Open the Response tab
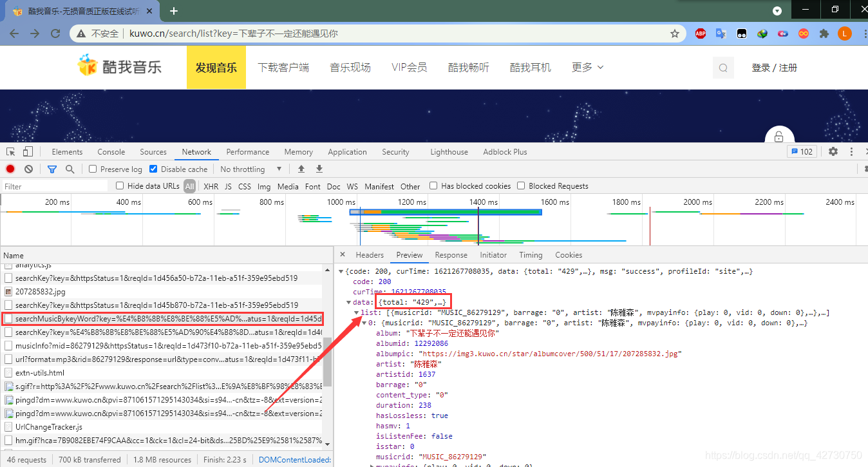The height and width of the screenshot is (467, 868). 451,255
